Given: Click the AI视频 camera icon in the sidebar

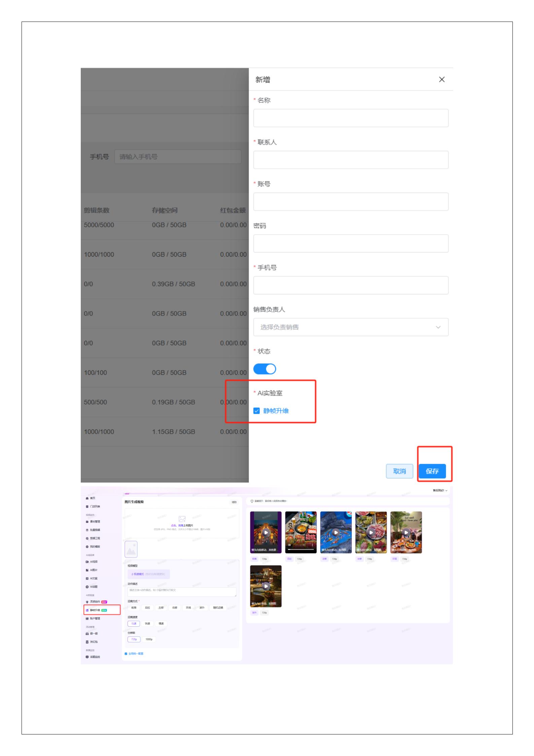Looking at the screenshot, I should (87, 562).
